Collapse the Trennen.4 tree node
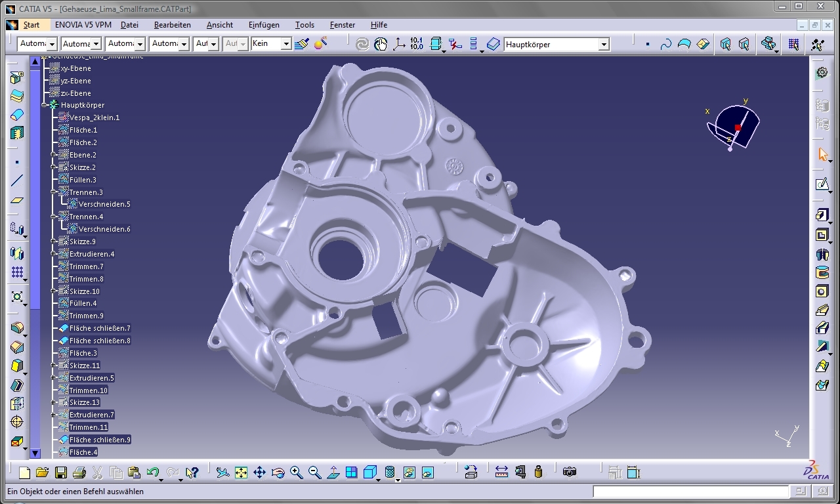The height and width of the screenshot is (504, 840). point(53,217)
